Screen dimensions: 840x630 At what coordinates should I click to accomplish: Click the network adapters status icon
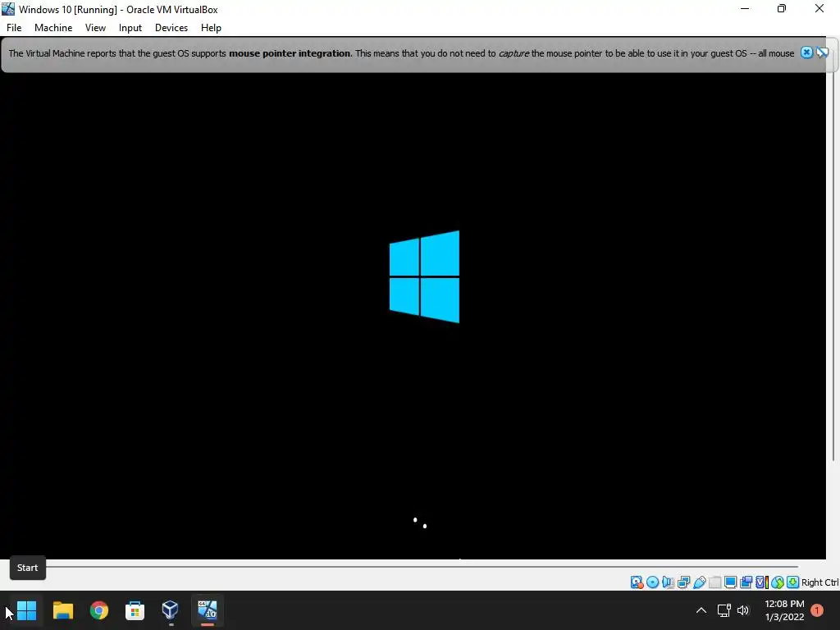(683, 582)
